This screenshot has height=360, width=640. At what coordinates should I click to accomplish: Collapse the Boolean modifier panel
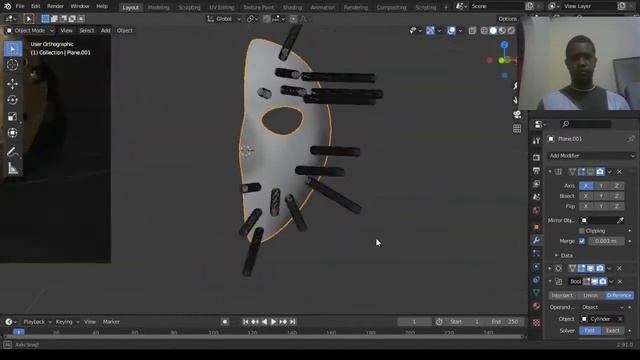[x=550, y=282]
